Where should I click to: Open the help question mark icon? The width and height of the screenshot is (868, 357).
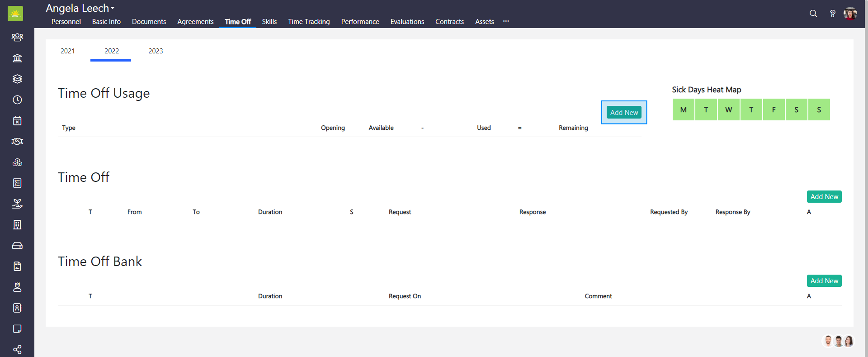click(x=832, y=14)
